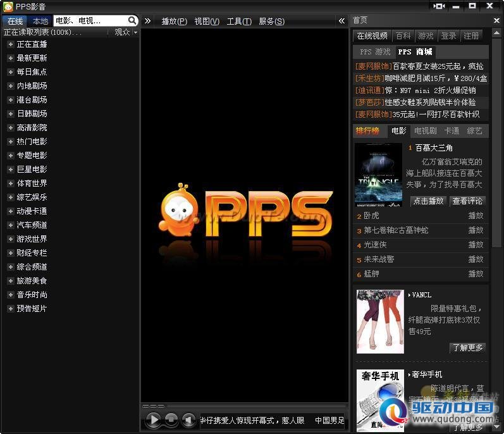Click 播放 next to 光速侠
504x434 pixels.
476,245
